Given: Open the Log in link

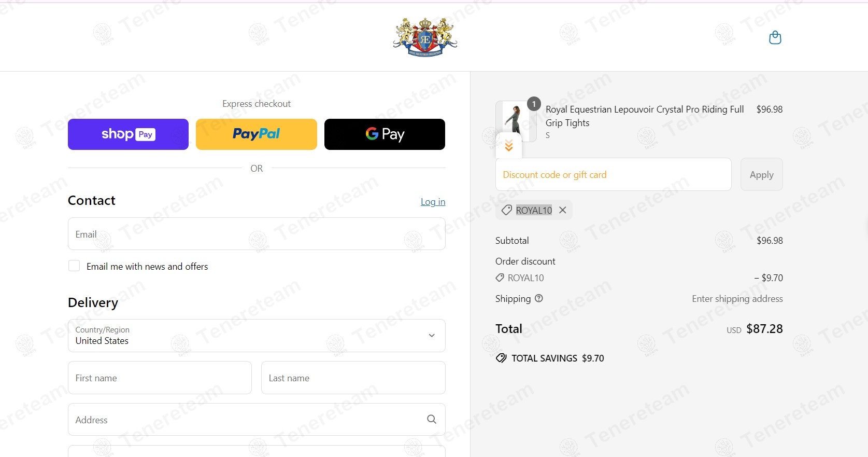Looking at the screenshot, I should pyautogui.click(x=433, y=202).
